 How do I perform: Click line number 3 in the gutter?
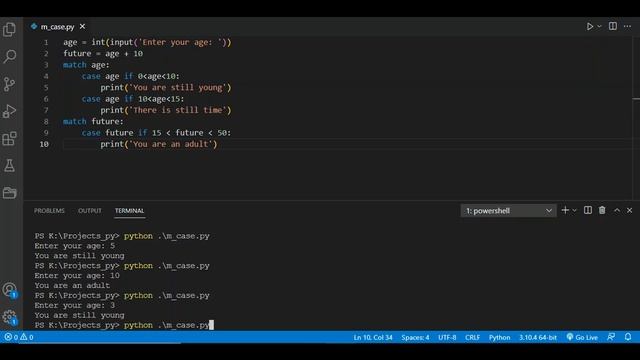[x=46, y=65]
